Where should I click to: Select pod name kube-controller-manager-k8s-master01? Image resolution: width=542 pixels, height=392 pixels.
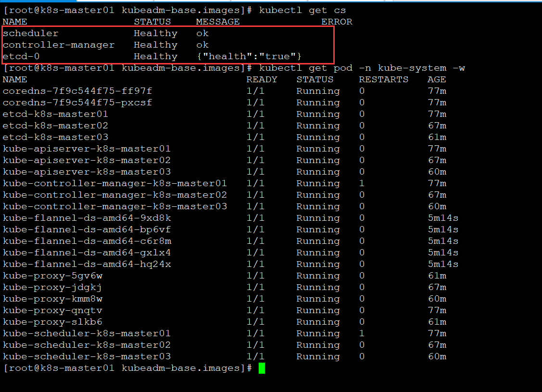click(115, 183)
